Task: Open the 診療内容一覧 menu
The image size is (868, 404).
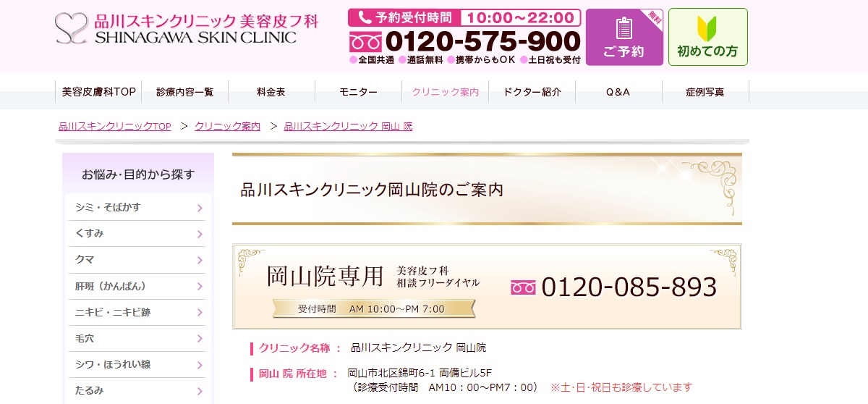Action: click(184, 92)
